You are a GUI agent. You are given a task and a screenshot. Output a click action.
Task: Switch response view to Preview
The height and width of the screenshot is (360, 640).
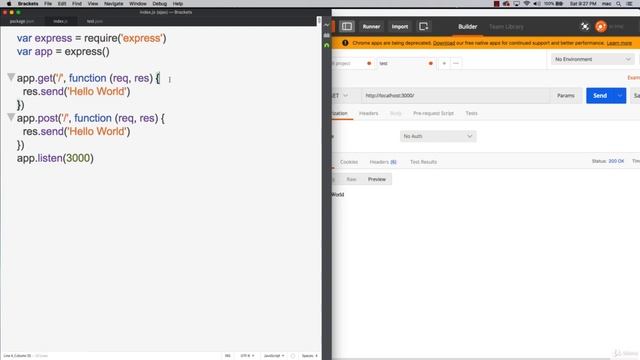tap(377, 180)
